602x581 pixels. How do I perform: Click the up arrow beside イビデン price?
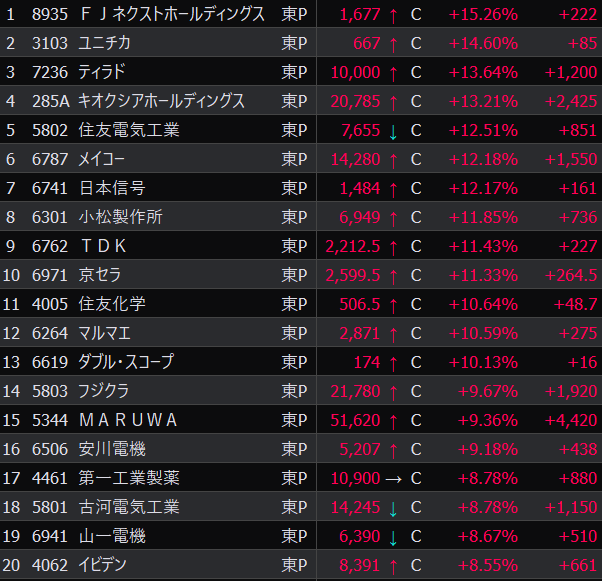click(393, 566)
